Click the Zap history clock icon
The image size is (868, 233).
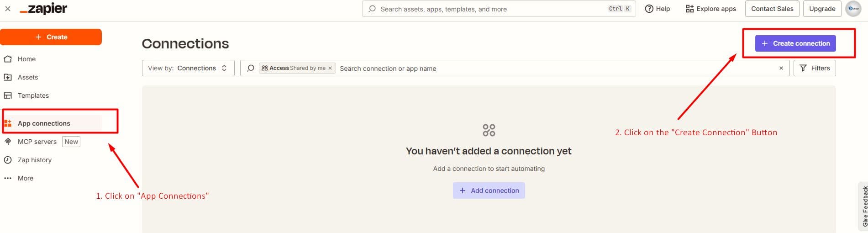click(8, 160)
